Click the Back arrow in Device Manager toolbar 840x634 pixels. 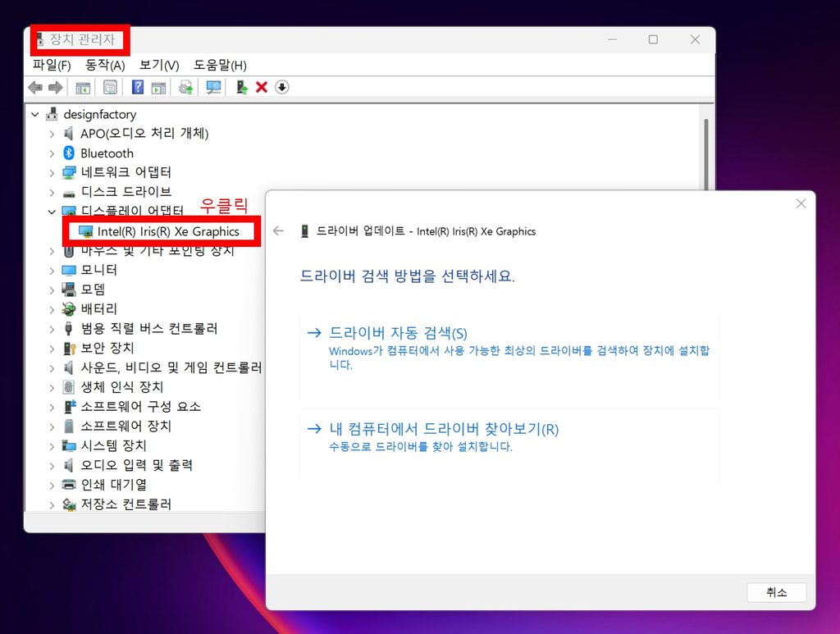point(35,87)
